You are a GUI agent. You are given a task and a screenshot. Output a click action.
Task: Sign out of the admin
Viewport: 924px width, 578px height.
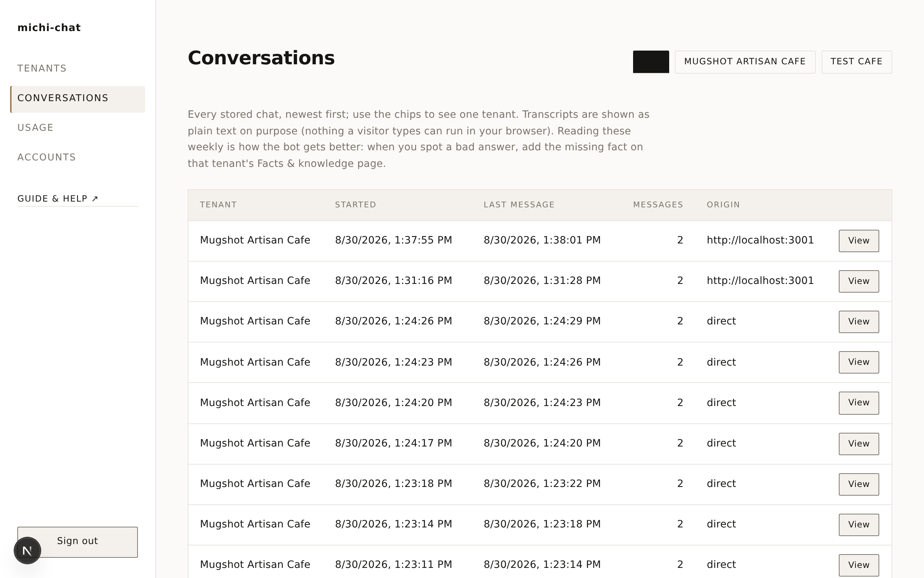pyautogui.click(x=78, y=542)
